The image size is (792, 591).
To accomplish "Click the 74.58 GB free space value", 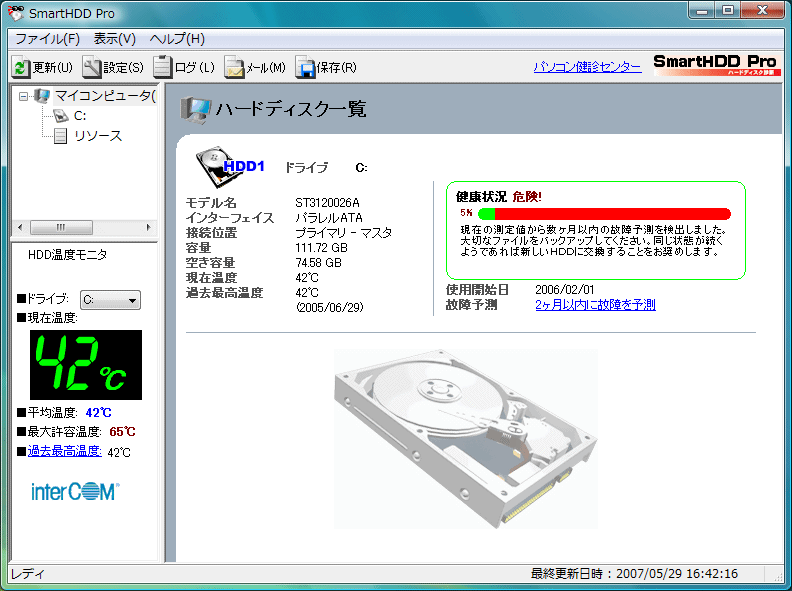I will pyautogui.click(x=318, y=263).
